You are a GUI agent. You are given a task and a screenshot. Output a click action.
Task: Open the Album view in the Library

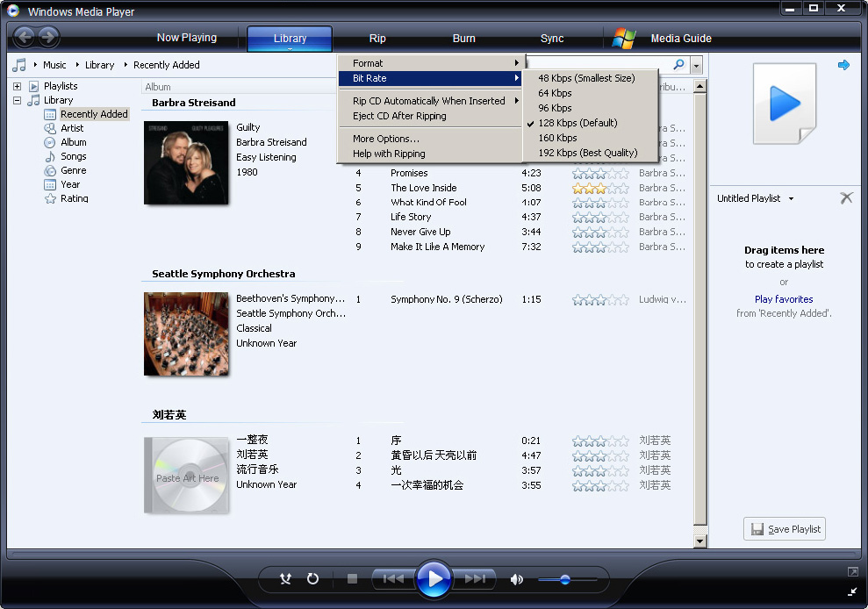73,142
